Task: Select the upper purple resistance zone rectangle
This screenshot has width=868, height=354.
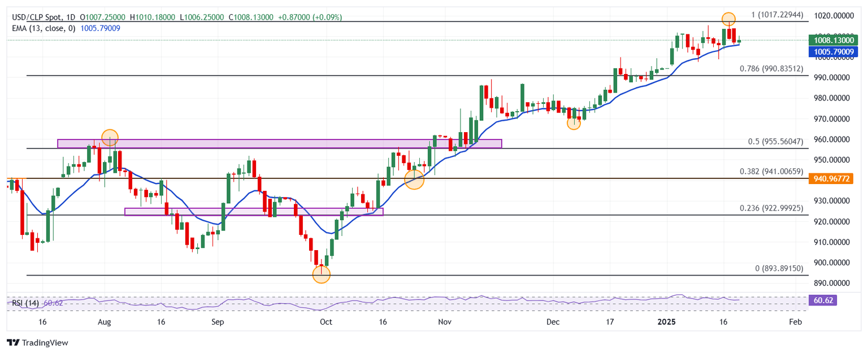Action: 279,144
